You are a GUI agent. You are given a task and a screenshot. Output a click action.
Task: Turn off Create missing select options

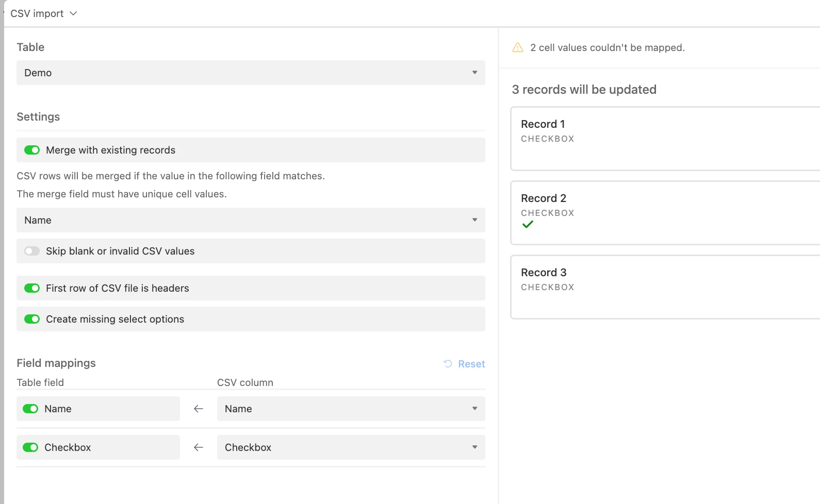[32, 319]
